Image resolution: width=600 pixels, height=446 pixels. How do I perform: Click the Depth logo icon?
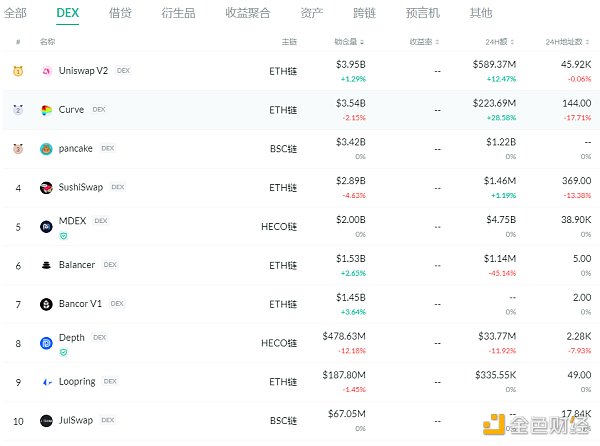pos(46,343)
